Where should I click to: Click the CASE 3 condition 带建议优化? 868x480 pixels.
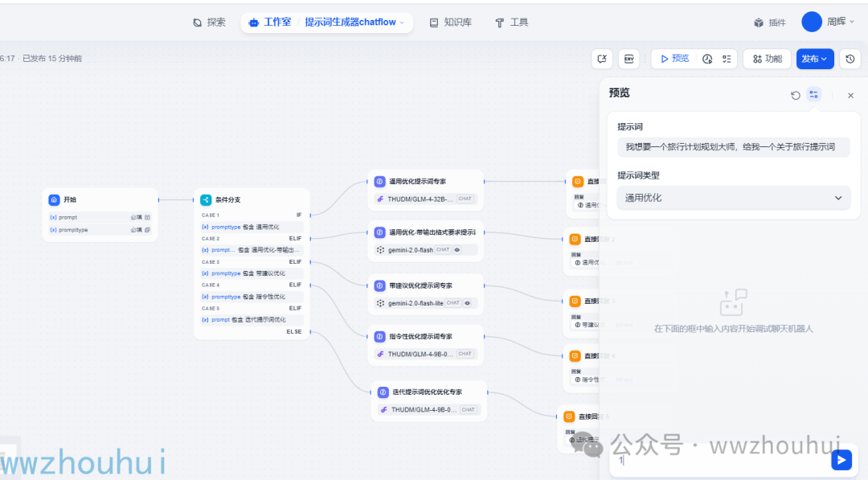pos(252,273)
